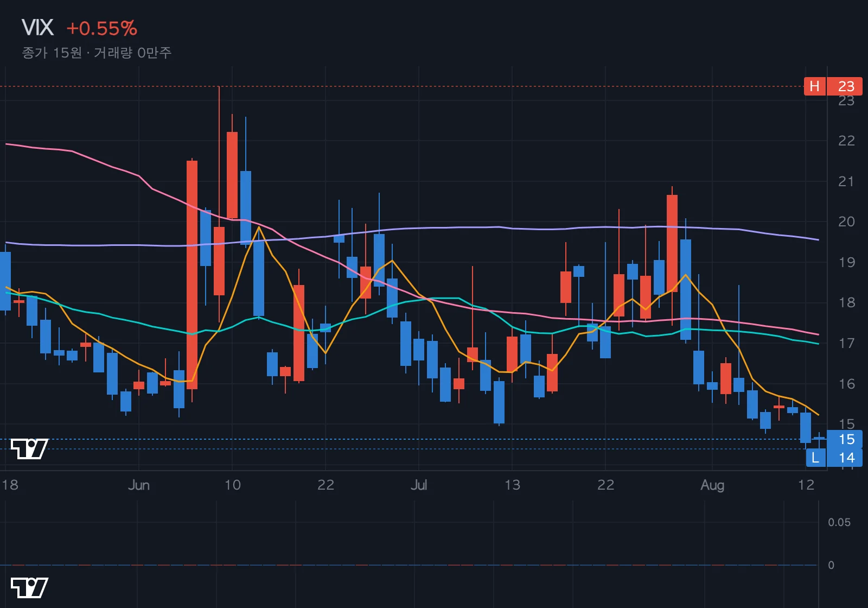
Task: Click the closing price and volume subtitle
Action: click(x=97, y=53)
